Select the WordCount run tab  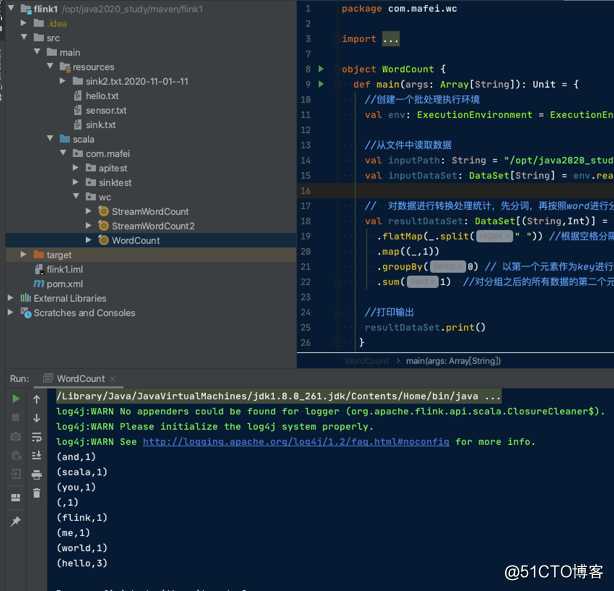point(80,379)
